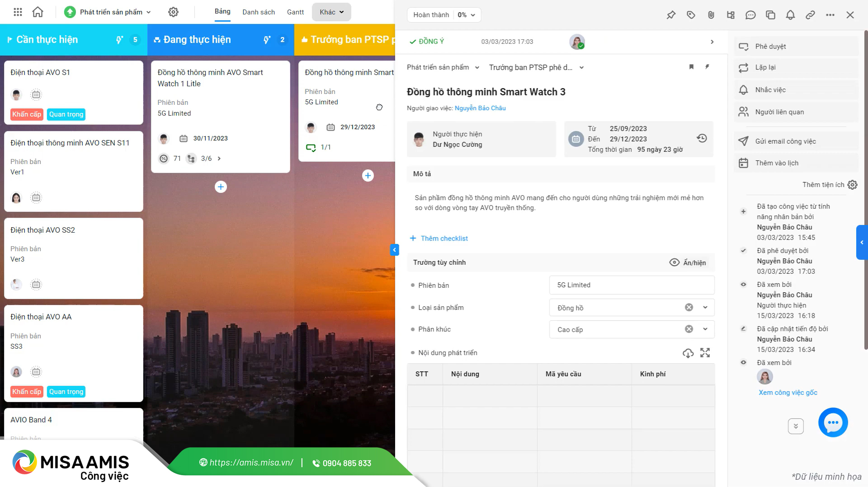Pin the task with the pushpin icon

[671, 15]
